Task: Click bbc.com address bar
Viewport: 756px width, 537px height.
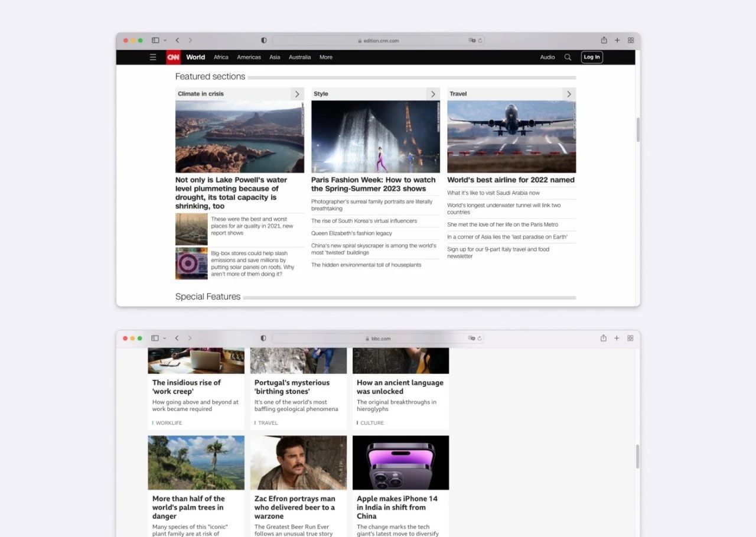Action: [x=378, y=339]
